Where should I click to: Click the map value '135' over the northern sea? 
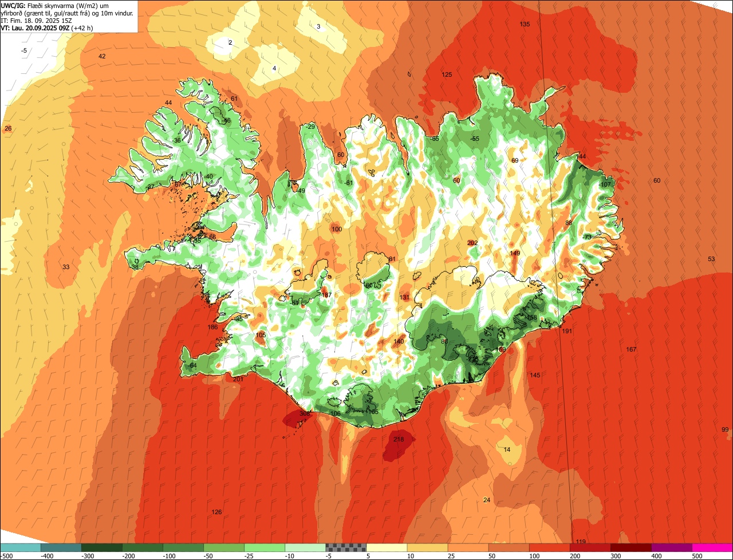[x=525, y=24]
